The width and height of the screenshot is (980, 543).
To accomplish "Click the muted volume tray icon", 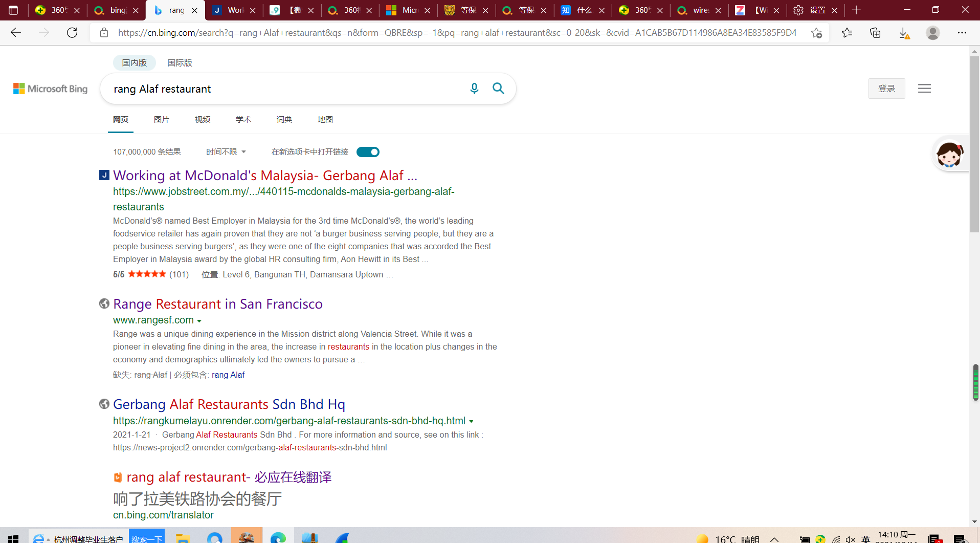I will [x=851, y=539].
